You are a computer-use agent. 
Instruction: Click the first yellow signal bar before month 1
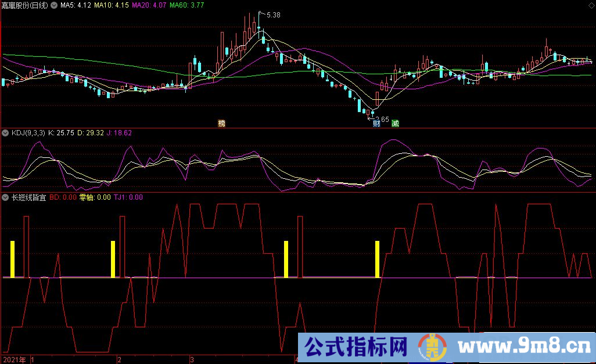click(x=13, y=259)
